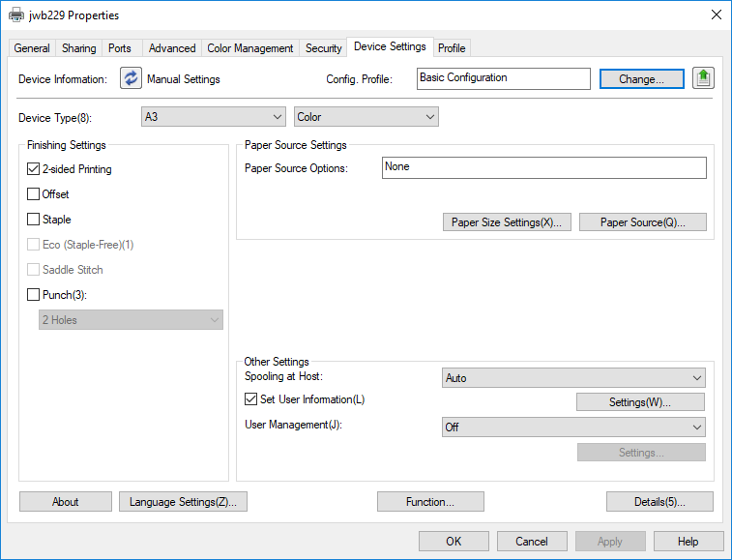Viewport: 732px width, 560px height.
Task: Close the jwb229 Properties dialog
Action: [x=716, y=15]
